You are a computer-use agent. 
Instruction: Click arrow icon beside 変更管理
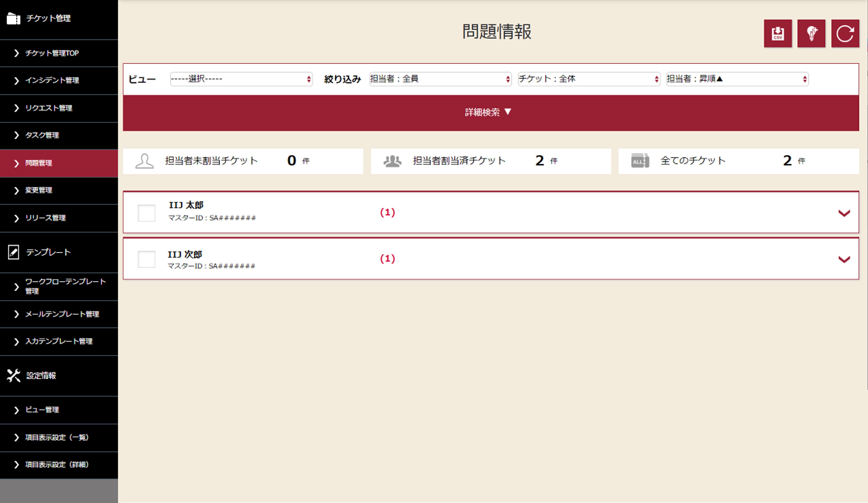coord(16,190)
